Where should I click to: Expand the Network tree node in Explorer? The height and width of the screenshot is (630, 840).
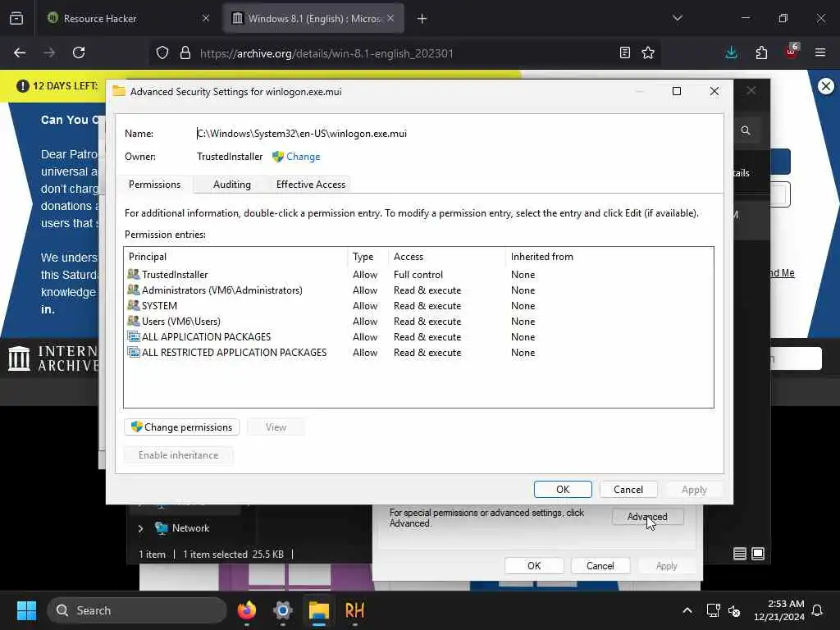141,528
